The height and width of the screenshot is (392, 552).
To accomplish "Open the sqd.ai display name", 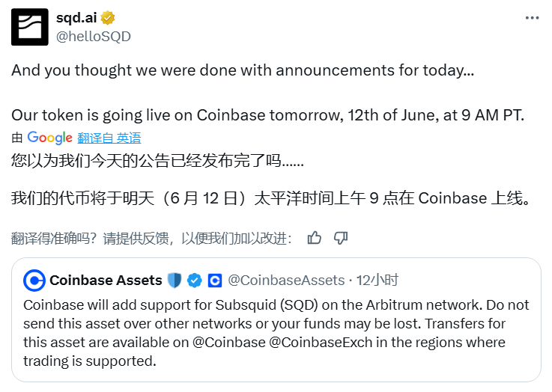I will tap(76, 17).
